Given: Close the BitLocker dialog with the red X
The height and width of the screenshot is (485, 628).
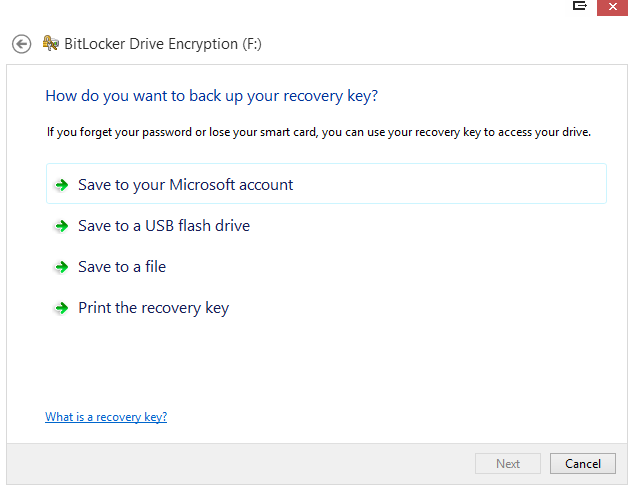Looking at the screenshot, I should click(x=612, y=7).
